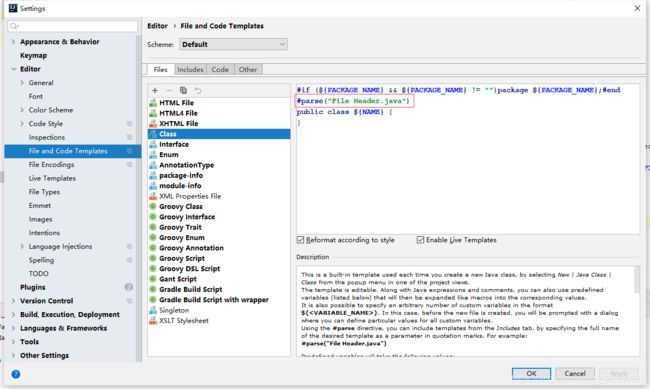Select the Groovy Enum template icon
This screenshot has height=389, width=650.
153,238
